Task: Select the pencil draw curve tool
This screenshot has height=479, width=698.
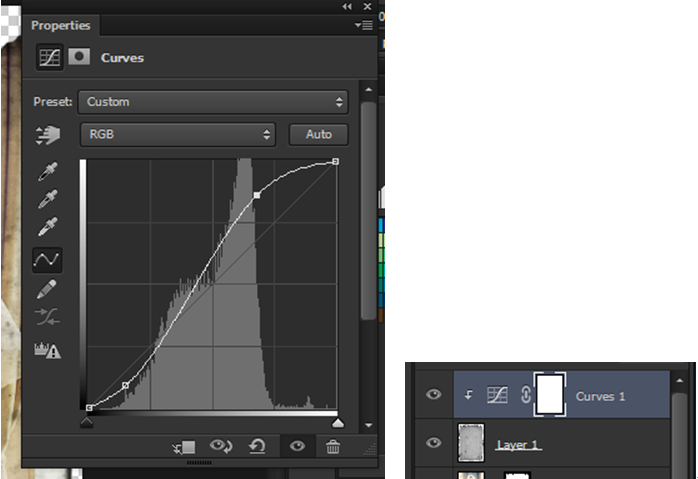Action: point(47,289)
